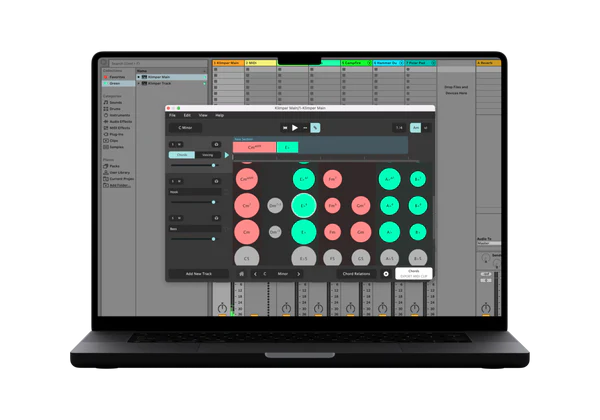Viewport: 600px width, 420px height.
Task: Open the C Minor key dropdown
Action: coord(187,127)
